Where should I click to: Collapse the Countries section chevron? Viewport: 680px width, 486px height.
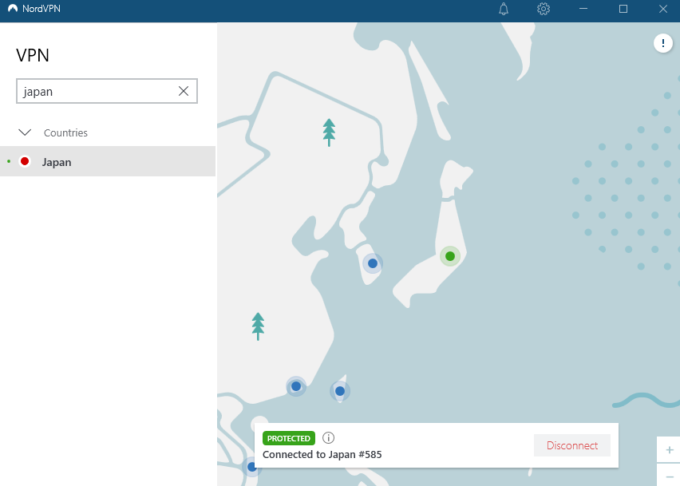[25, 132]
